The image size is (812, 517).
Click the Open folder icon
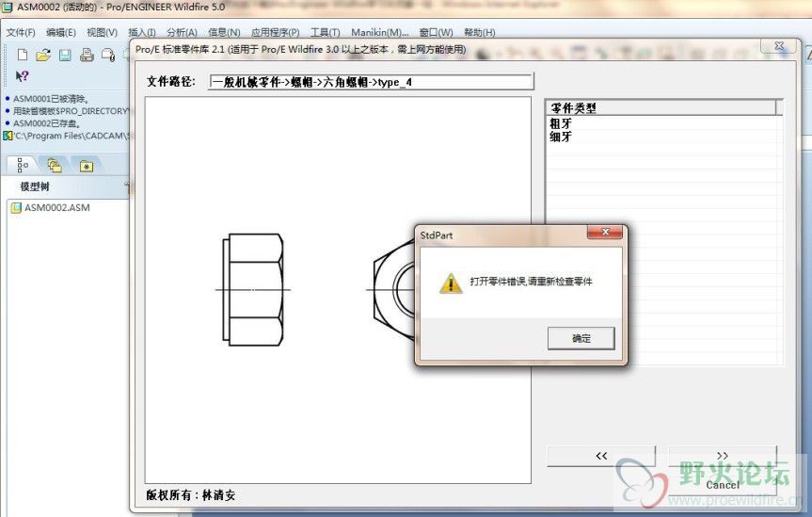[43, 55]
